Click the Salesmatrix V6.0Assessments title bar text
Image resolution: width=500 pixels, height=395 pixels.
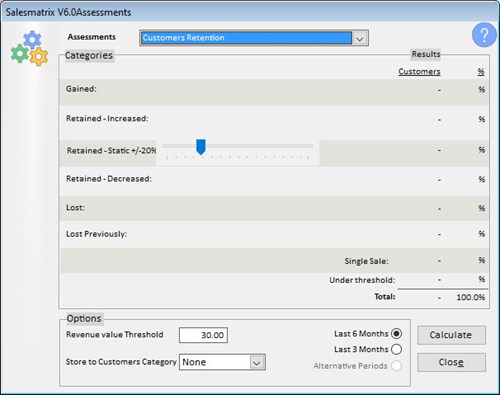coord(68,12)
